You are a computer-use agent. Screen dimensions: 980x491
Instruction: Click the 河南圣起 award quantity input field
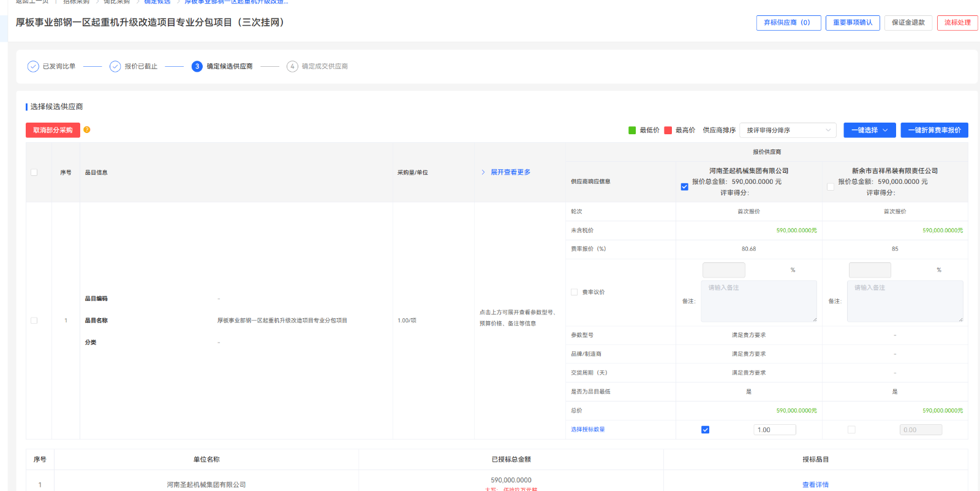tap(774, 430)
